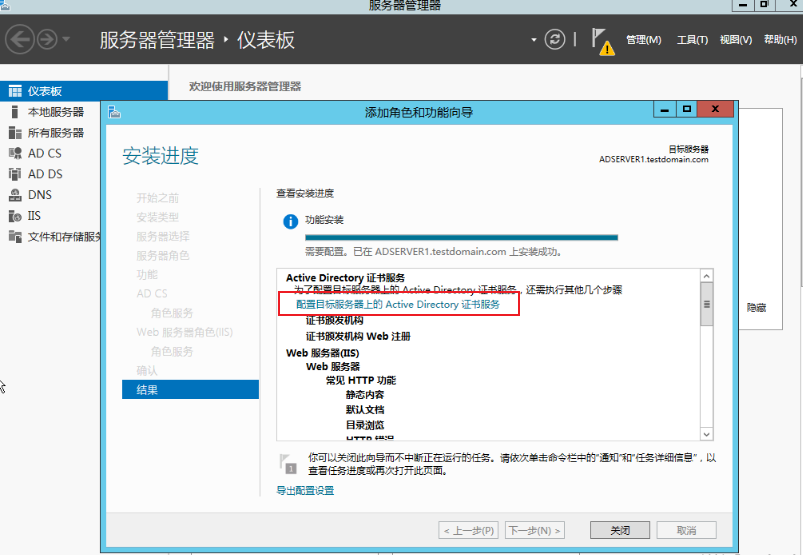803x555 pixels.
Task: Click the wizard title bar icon
Action: click(x=114, y=112)
